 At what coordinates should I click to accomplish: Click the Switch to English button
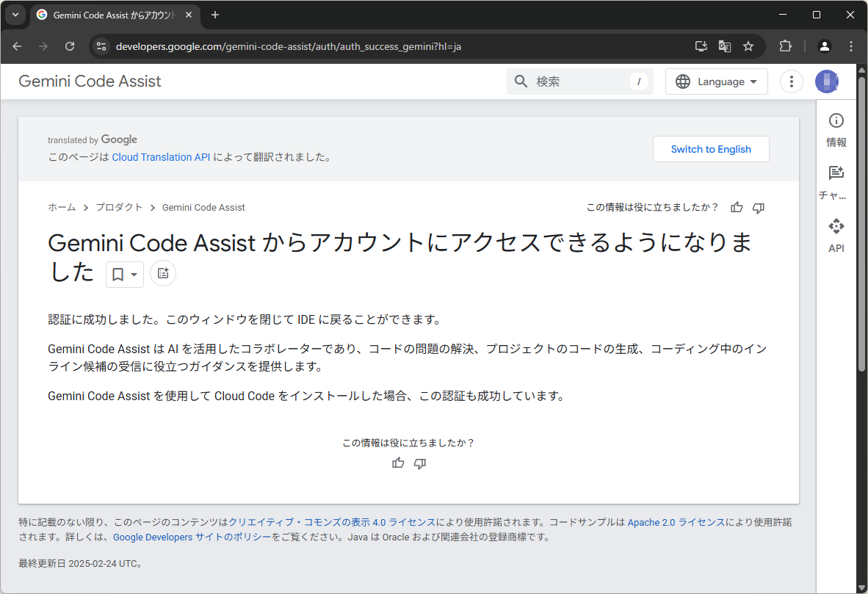point(710,149)
